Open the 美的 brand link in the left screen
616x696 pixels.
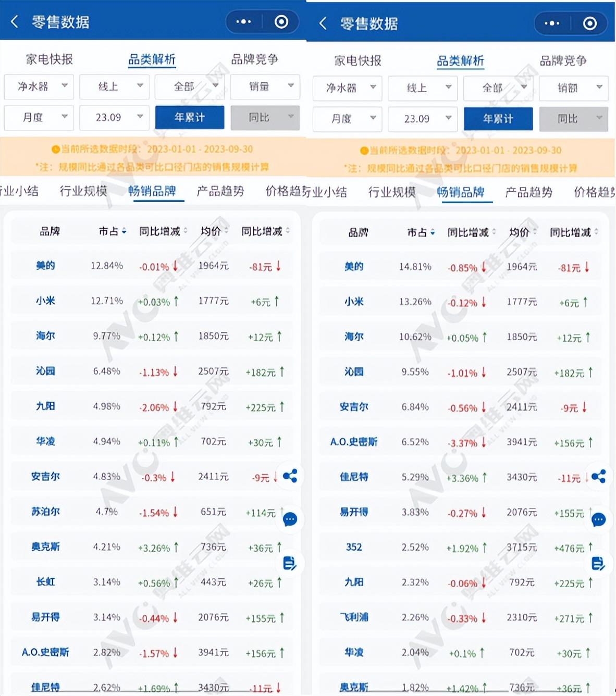pos(45,266)
